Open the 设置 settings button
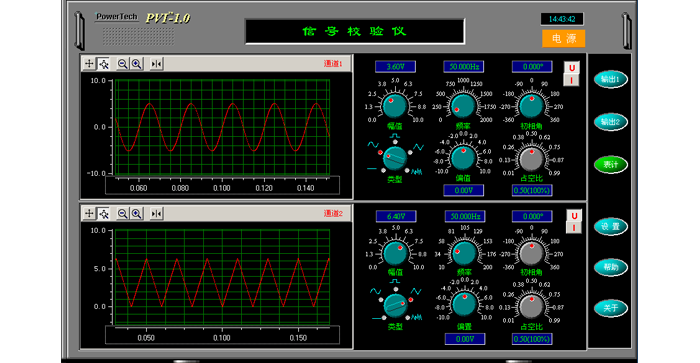The width and height of the screenshot is (700, 363). pyautogui.click(x=610, y=227)
